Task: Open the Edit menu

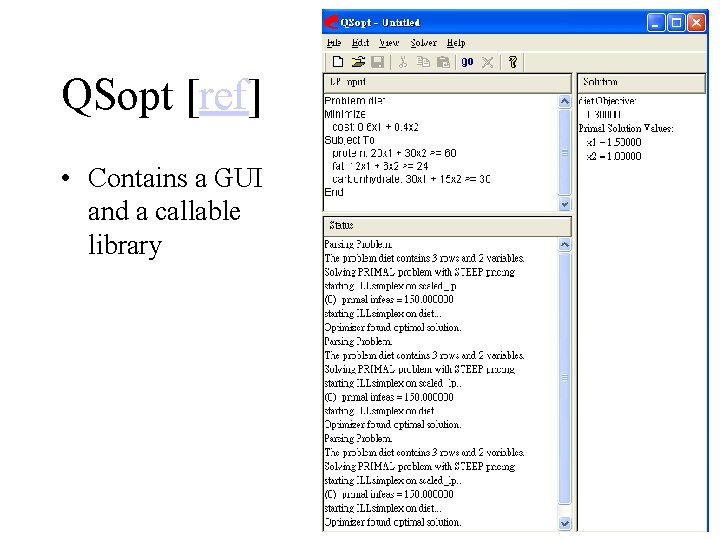Action: coord(360,43)
